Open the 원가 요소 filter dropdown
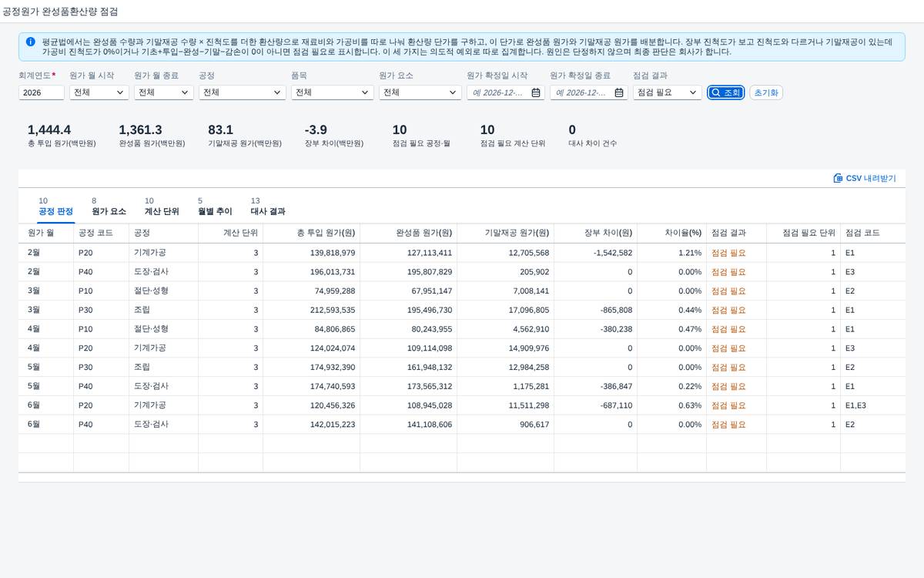Viewport: 924px width, 578px height. click(420, 92)
